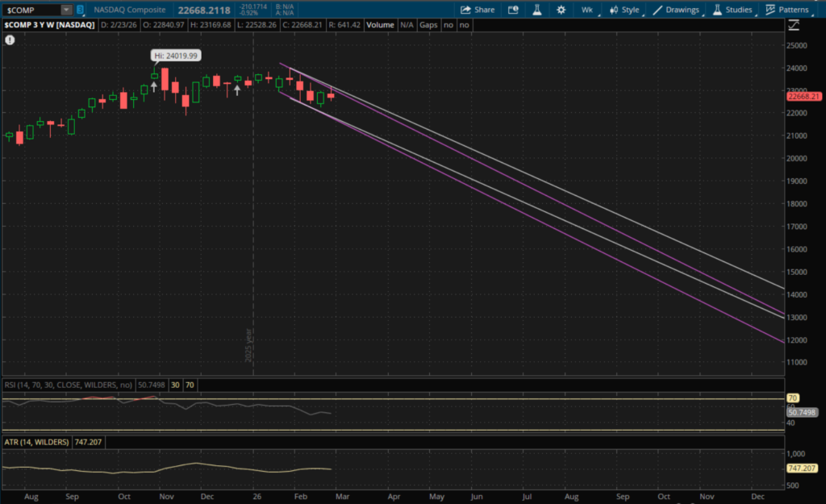The height and width of the screenshot is (504, 826).
Task: Click the Volume label in the chart header
Action: tap(380, 25)
